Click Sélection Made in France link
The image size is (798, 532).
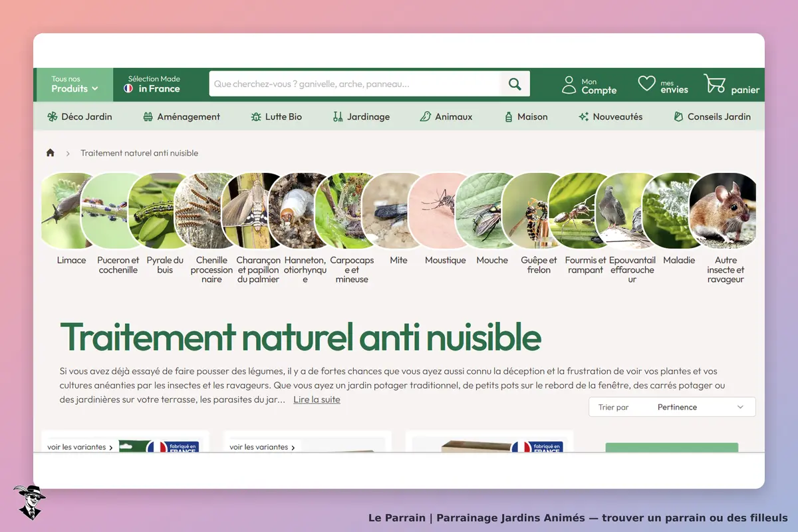point(152,84)
